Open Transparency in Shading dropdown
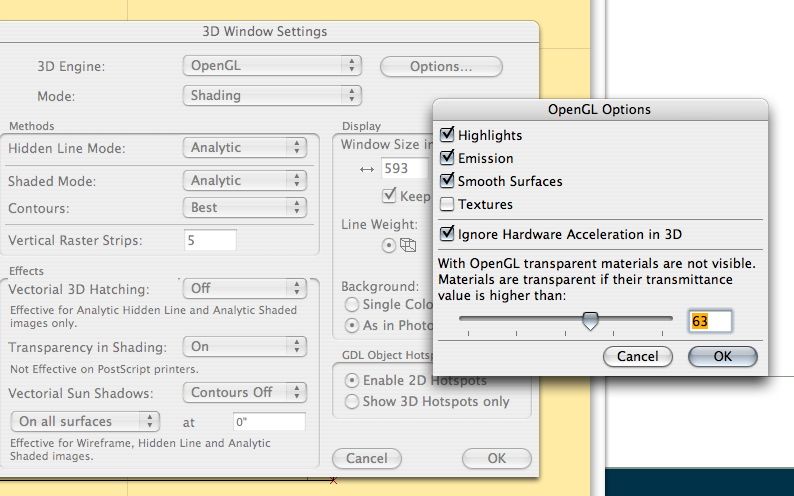This screenshot has width=794, height=496. point(245,347)
